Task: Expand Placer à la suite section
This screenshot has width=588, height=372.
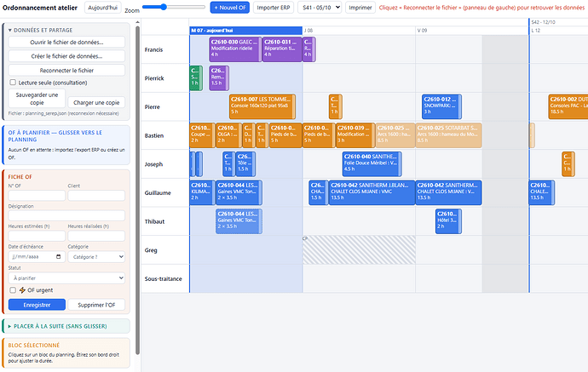Action: [57, 326]
